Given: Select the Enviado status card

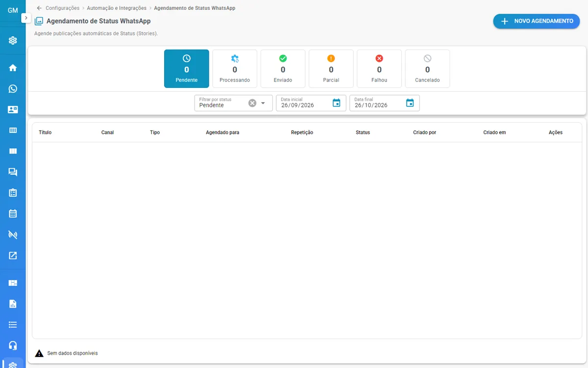Looking at the screenshot, I should point(283,69).
